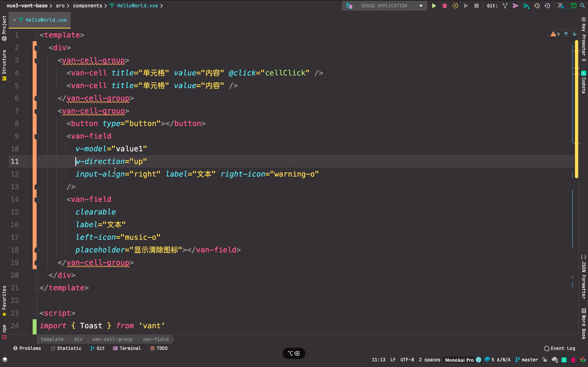Open the master branch selector
The width and height of the screenshot is (588, 367).
(x=527, y=360)
